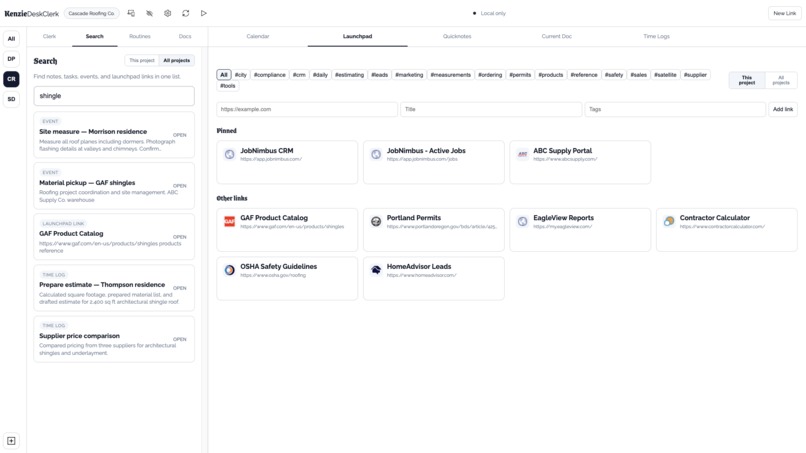Screen dimensions: 806x453
Task: Filter links by #permits tag
Action: tap(520, 75)
